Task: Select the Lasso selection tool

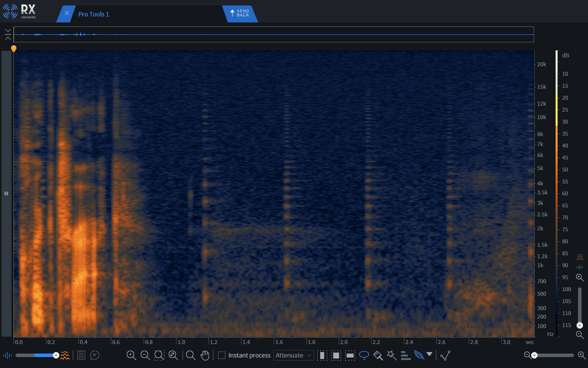Action: (364, 355)
